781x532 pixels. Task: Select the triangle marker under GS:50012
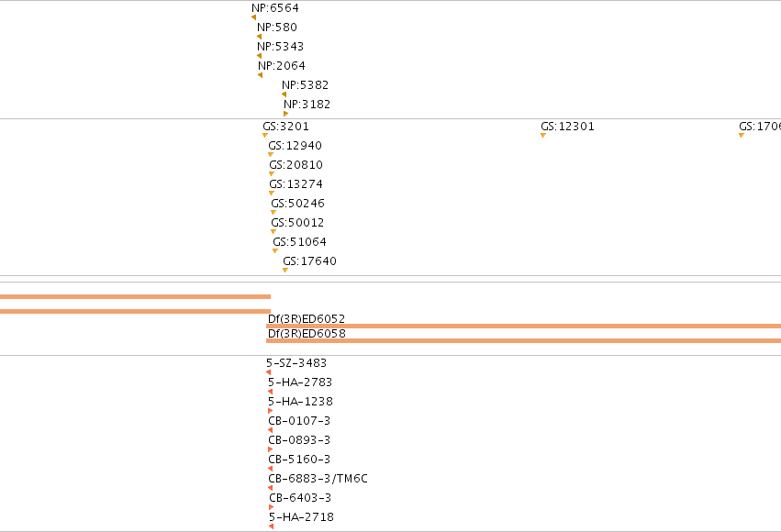click(273, 232)
